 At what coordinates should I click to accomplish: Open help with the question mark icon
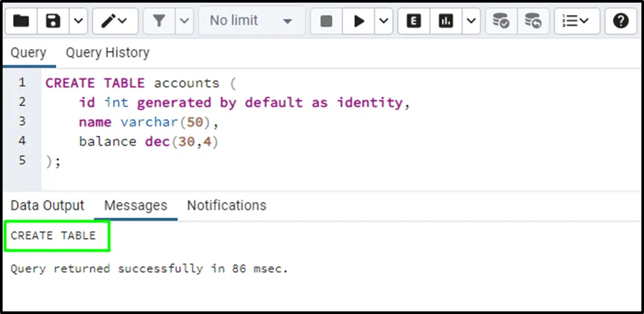pos(620,21)
